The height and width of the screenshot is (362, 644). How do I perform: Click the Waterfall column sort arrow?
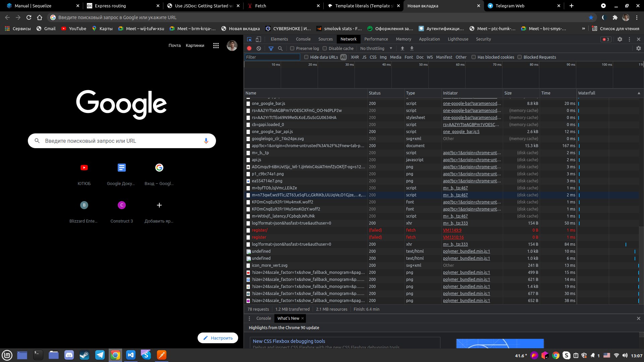pos(639,93)
